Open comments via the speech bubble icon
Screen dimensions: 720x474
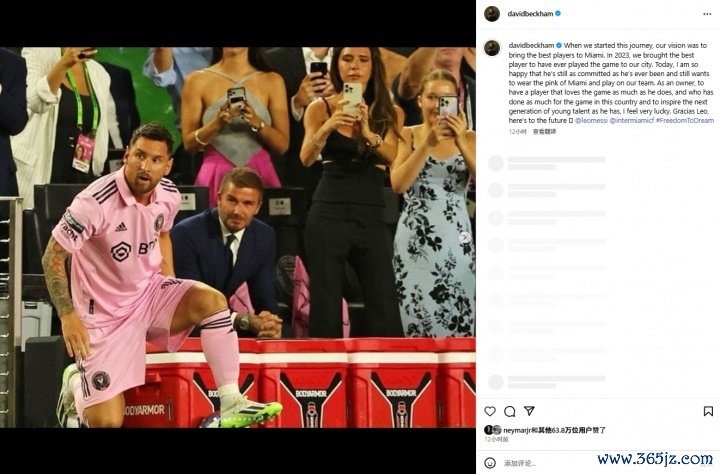coord(510,411)
